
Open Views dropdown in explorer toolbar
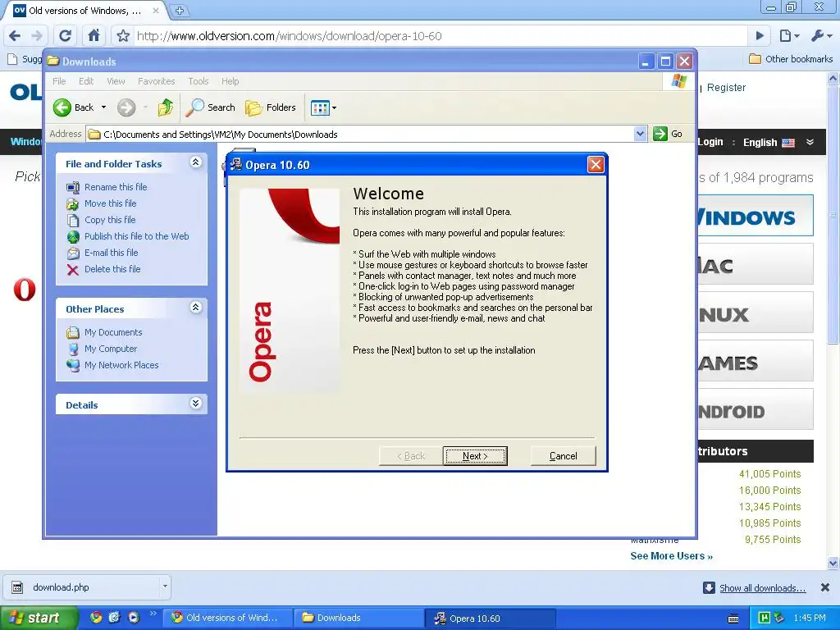pos(323,107)
